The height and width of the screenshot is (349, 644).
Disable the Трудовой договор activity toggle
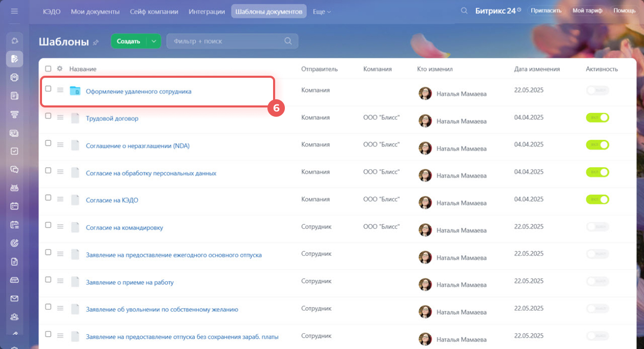[597, 118]
